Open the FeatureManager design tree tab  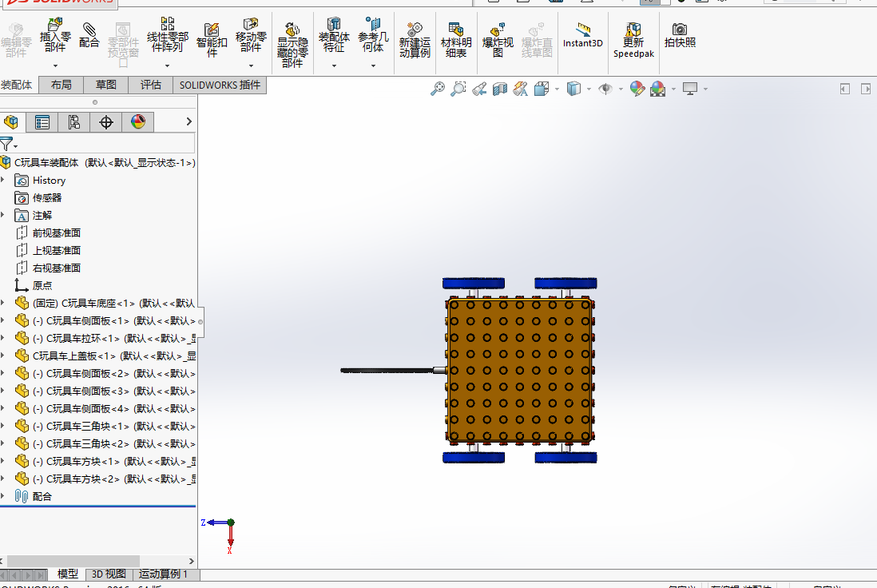pyautogui.click(x=10, y=122)
